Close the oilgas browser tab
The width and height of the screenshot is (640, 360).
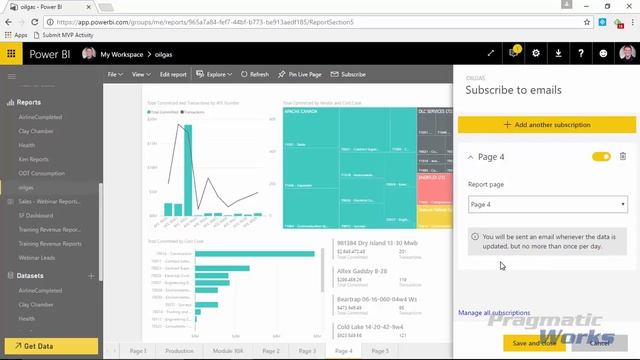pos(89,7)
